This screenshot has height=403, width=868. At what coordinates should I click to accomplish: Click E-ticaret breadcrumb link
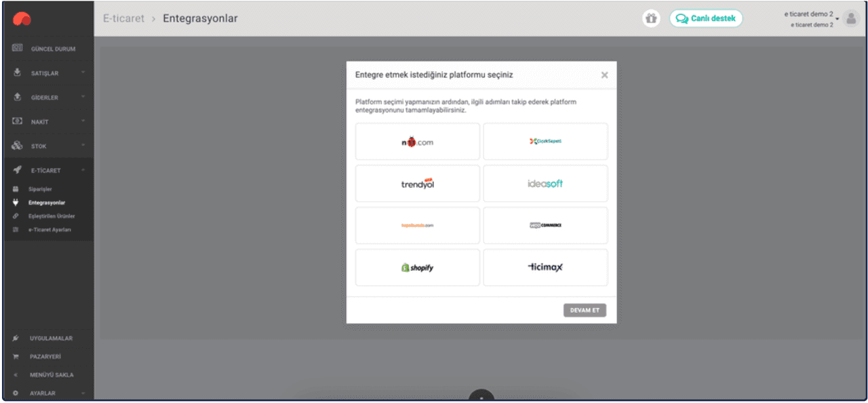[x=123, y=18]
